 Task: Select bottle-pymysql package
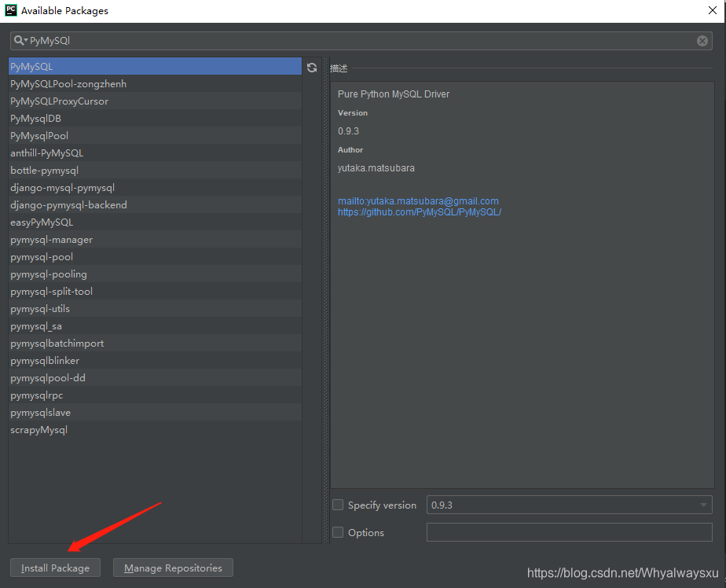(x=155, y=170)
